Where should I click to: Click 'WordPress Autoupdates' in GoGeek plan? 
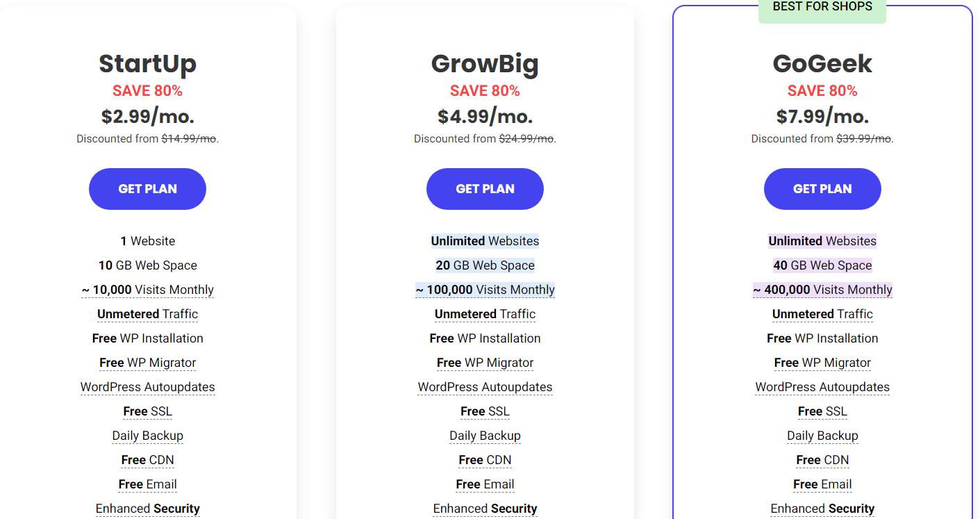coord(822,387)
